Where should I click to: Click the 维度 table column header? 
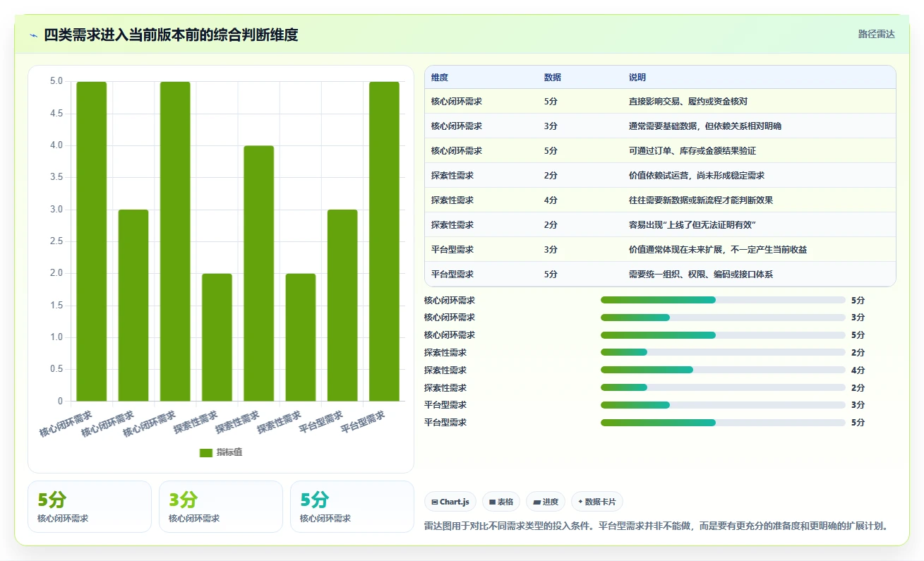click(x=440, y=78)
